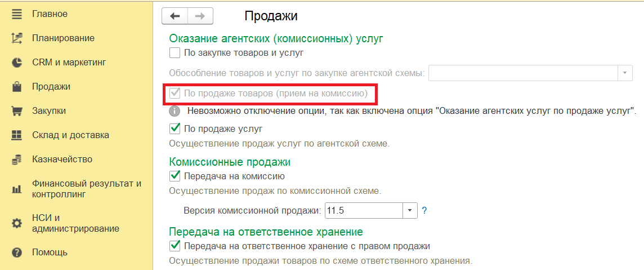Click the Склад и доставка grid icon
The image size is (644, 270).
pyautogui.click(x=17, y=135)
